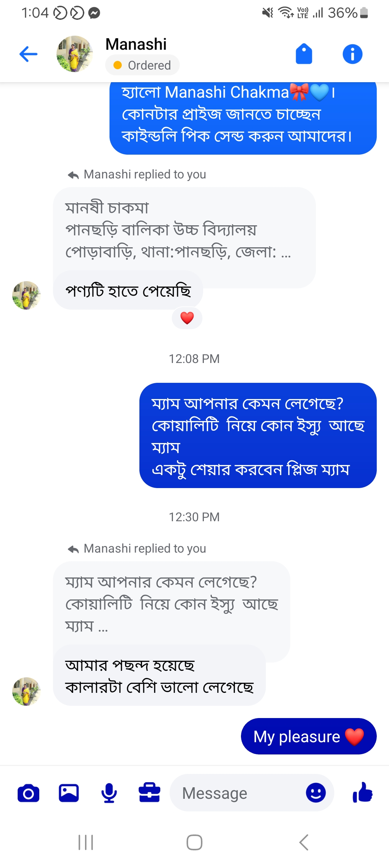The height and width of the screenshot is (868, 389).
Task: Tap the heart reaction under message
Action: click(x=187, y=318)
